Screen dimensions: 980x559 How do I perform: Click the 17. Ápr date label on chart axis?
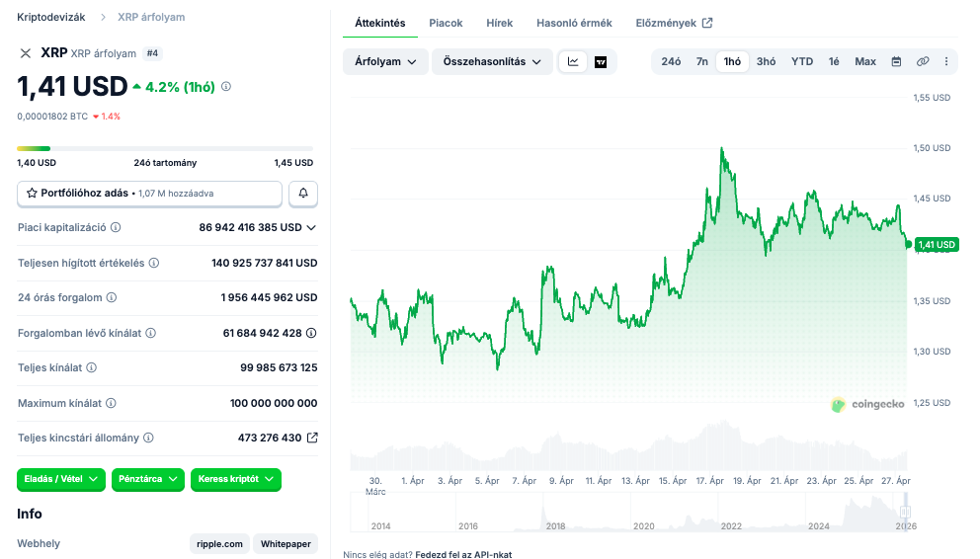point(710,481)
